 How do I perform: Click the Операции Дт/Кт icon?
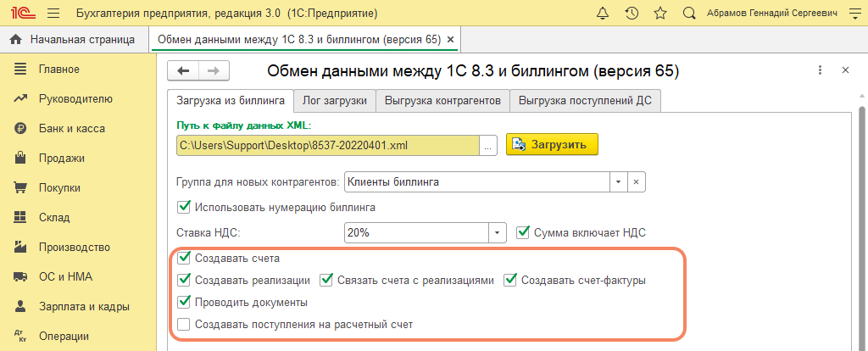tap(20, 336)
